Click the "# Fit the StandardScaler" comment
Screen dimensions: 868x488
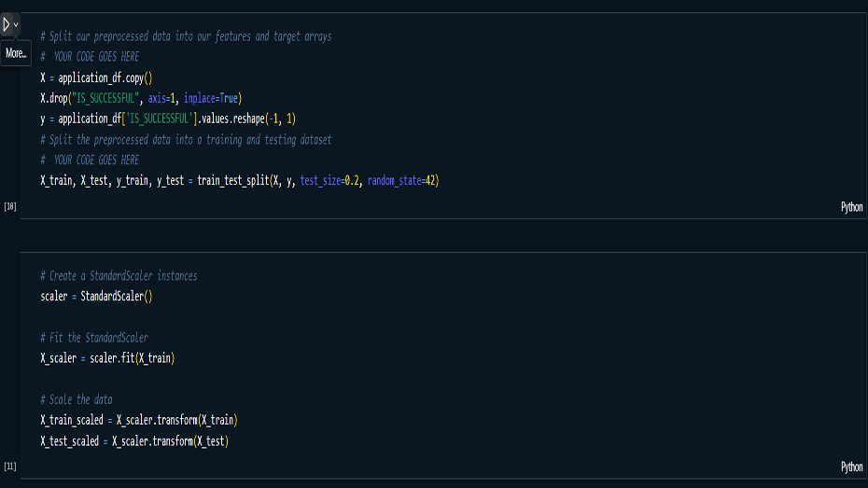click(93, 338)
